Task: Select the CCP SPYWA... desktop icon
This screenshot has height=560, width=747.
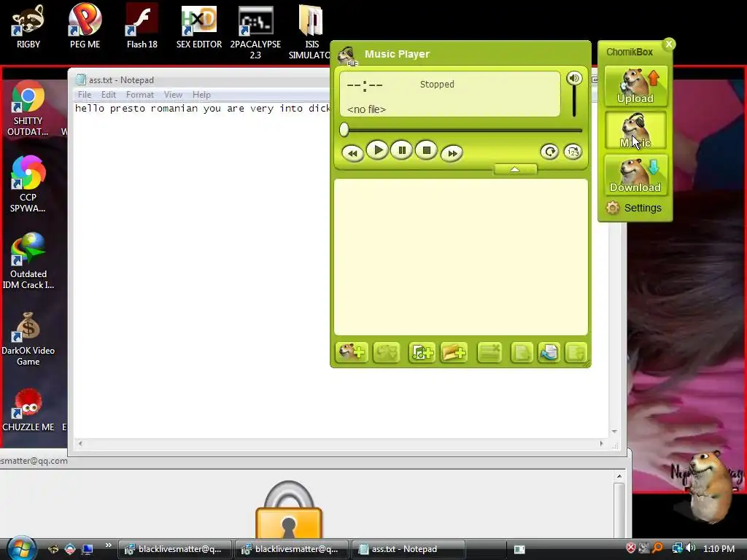Action: point(28,185)
